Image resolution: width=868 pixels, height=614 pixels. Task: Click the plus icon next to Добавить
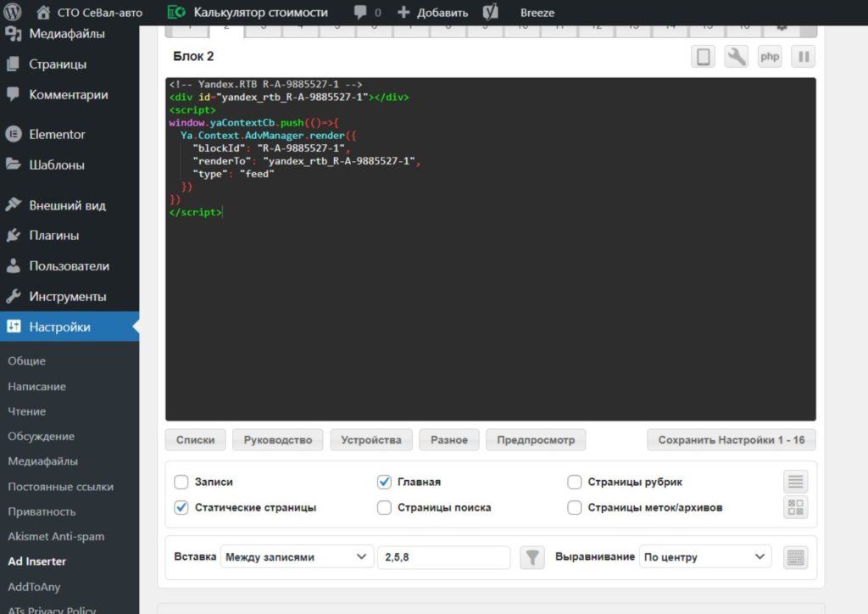tap(403, 12)
